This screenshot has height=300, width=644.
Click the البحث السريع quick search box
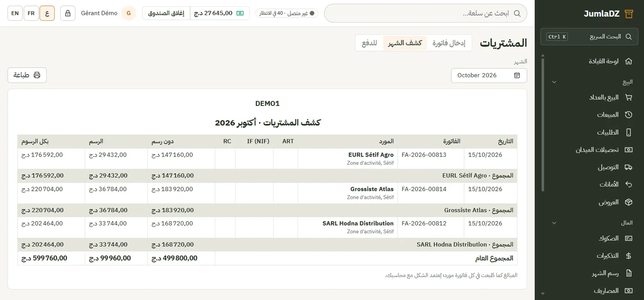pyautogui.click(x=589, y=37)
